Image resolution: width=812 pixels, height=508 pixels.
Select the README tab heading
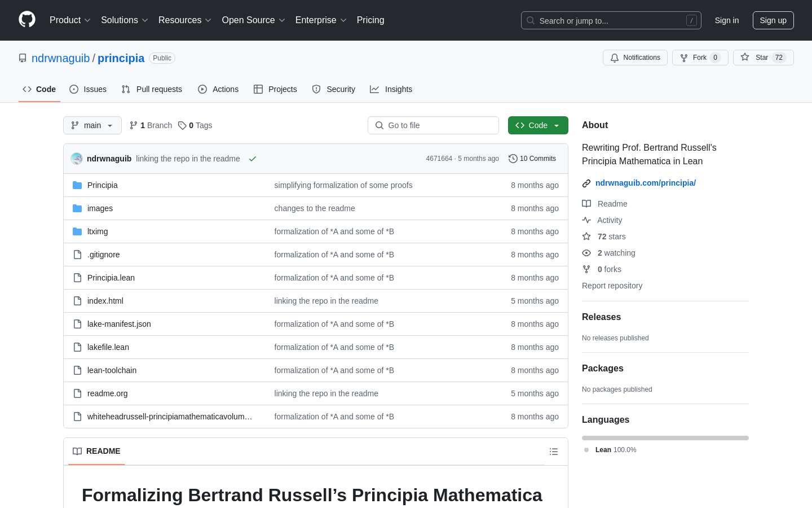click(x=96, y=451)
